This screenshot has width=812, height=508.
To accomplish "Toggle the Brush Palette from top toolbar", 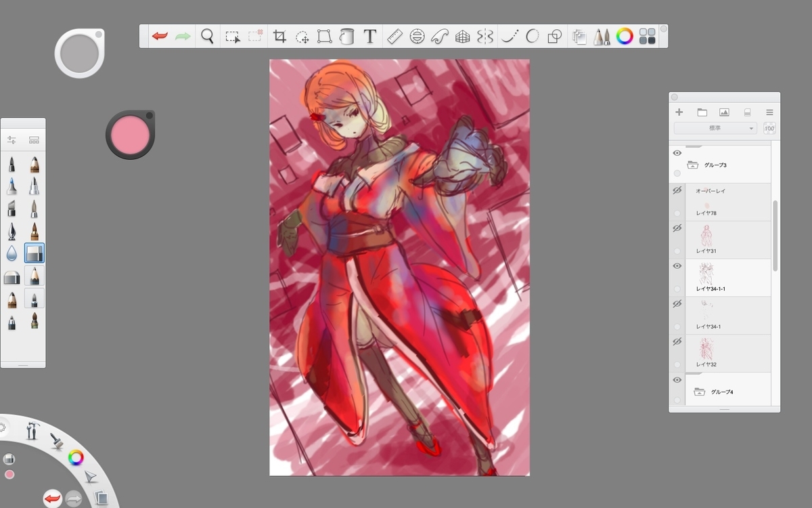I will click(x=602, y=37).
